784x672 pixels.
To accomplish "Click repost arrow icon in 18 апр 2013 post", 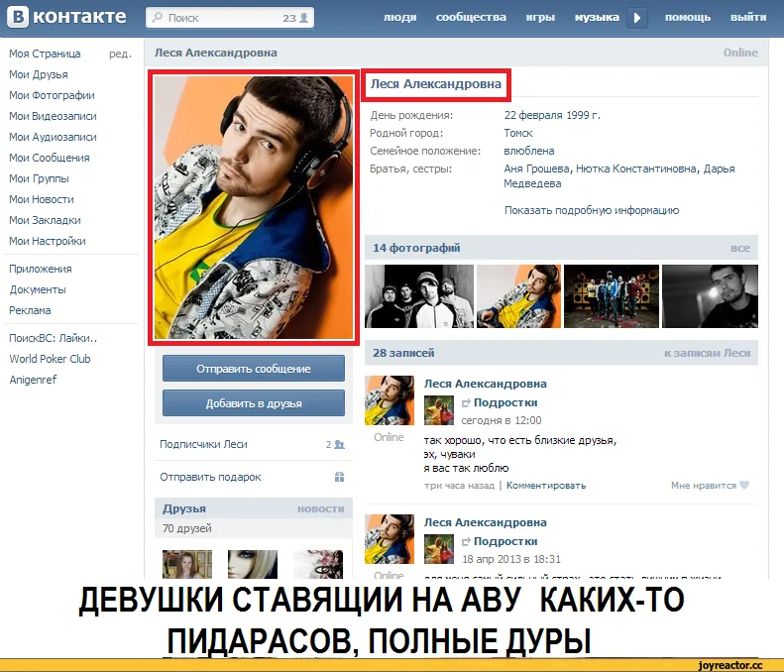I will pos(466,541).
